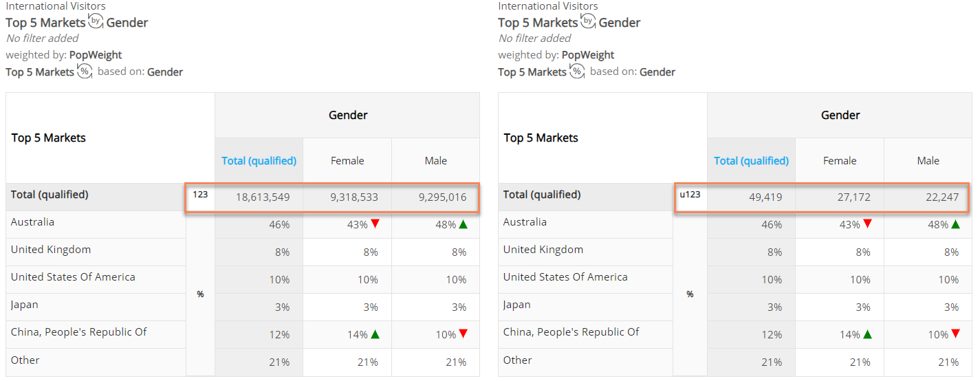This screenshot has height=381, width=980.
Task: Select the Female column header above 9,318,533
Action: [347, 160]
